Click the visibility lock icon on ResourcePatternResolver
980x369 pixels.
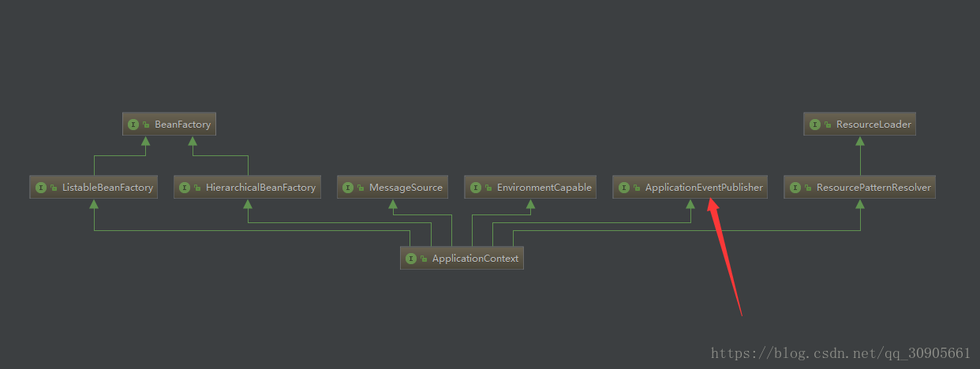tap(809, 188)
